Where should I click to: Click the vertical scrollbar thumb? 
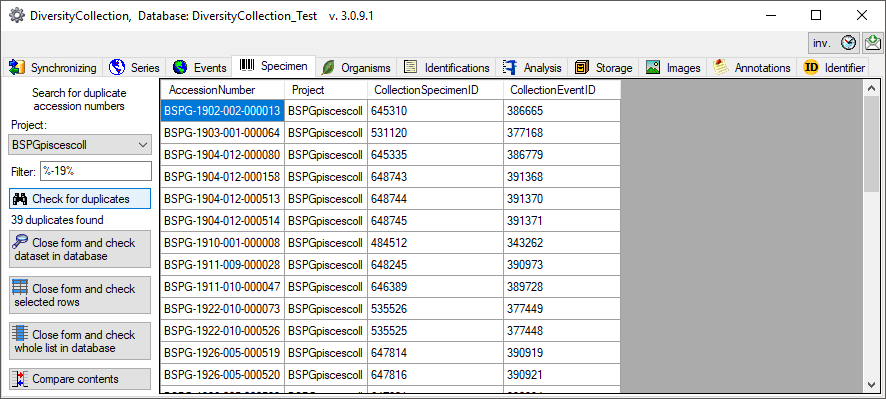coord(871,144)
